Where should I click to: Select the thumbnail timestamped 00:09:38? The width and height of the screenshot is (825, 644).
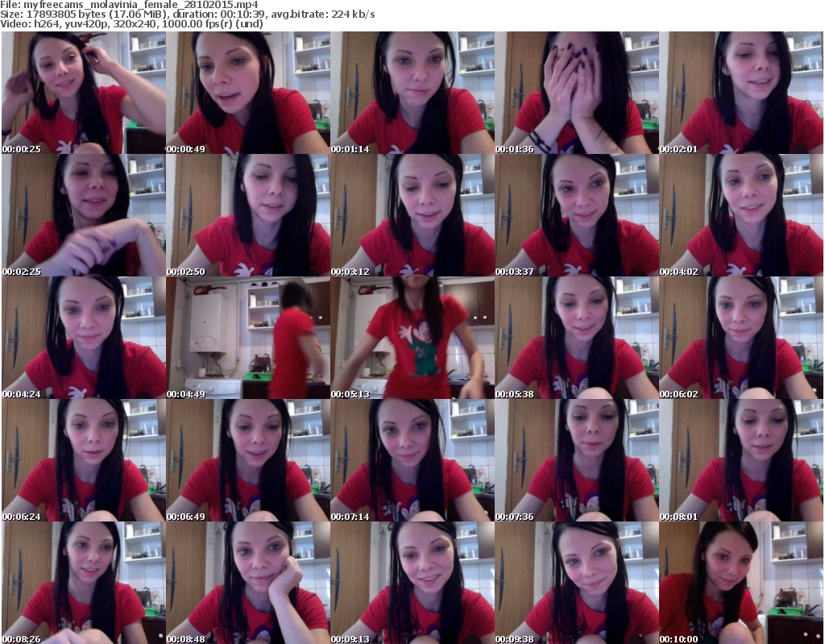577,583
